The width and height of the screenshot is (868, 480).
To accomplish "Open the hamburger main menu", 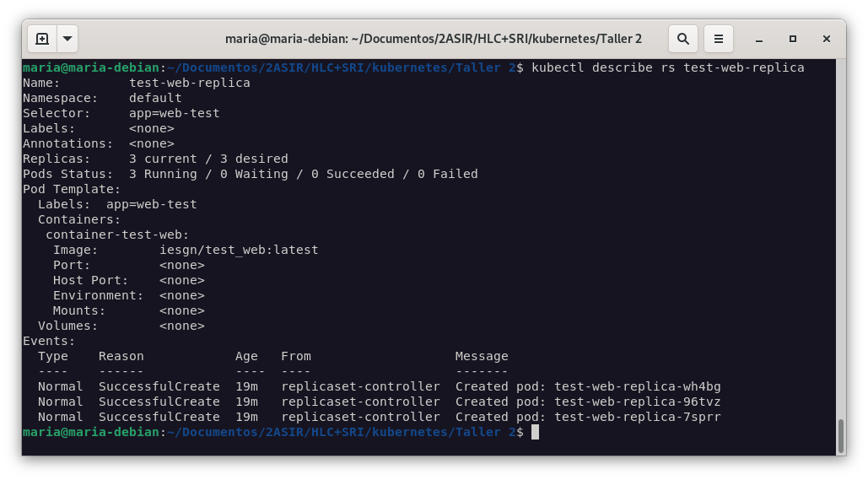I will (719, 39).
